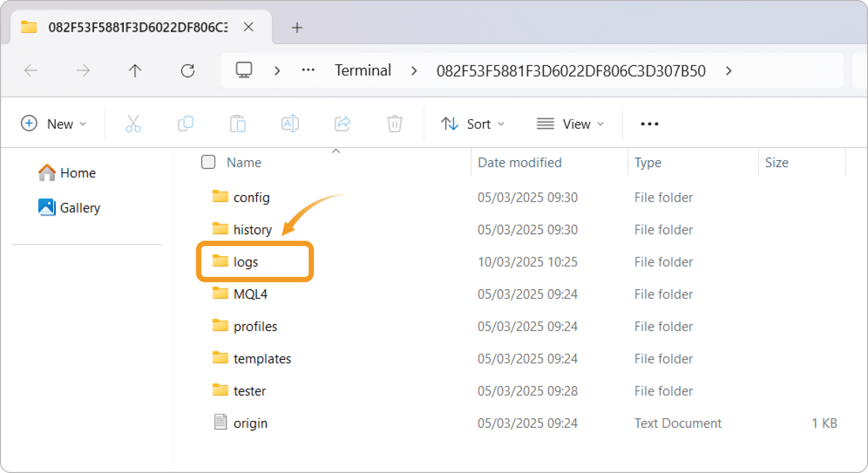Click the 1 KB size of origin
Image resolution: width=868 pixels, height=473 pixels.
[x=824, y=424]
